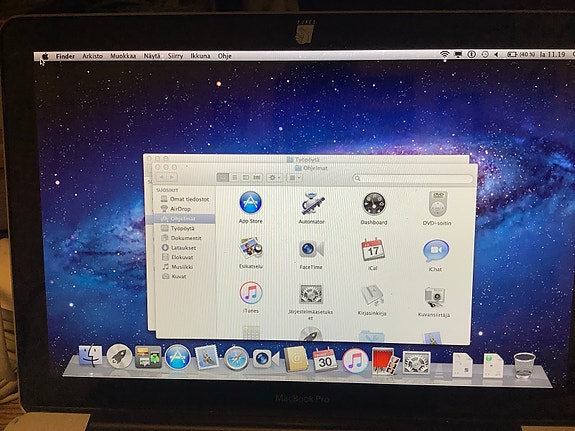The height and width of the screenshot is (431, 575).
Task: Go forward in the Finder window
Action: click(172, 178)
